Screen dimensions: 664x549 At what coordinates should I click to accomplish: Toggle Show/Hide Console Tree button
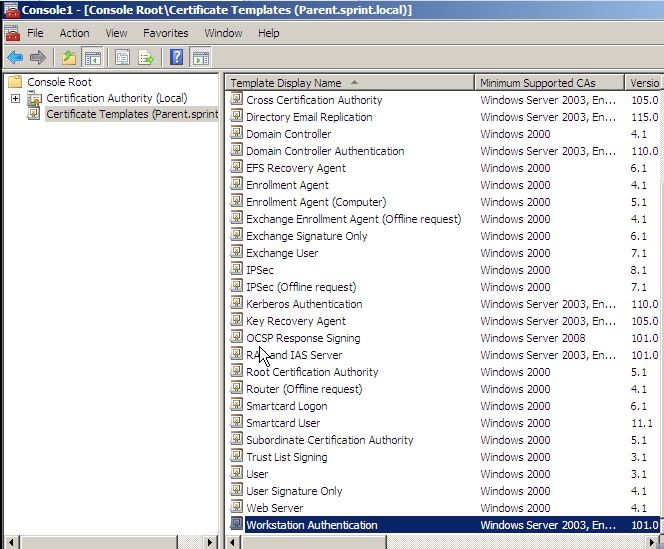pos(93,57)
